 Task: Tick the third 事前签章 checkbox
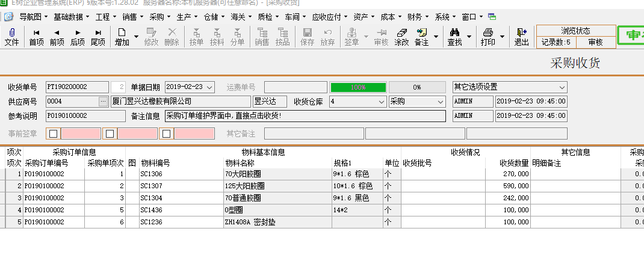click(167, 133)
